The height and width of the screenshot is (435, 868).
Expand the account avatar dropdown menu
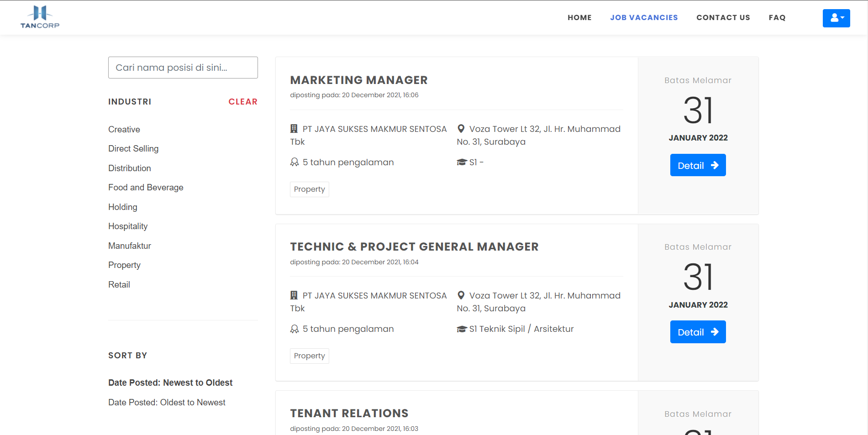pos(836,18)
